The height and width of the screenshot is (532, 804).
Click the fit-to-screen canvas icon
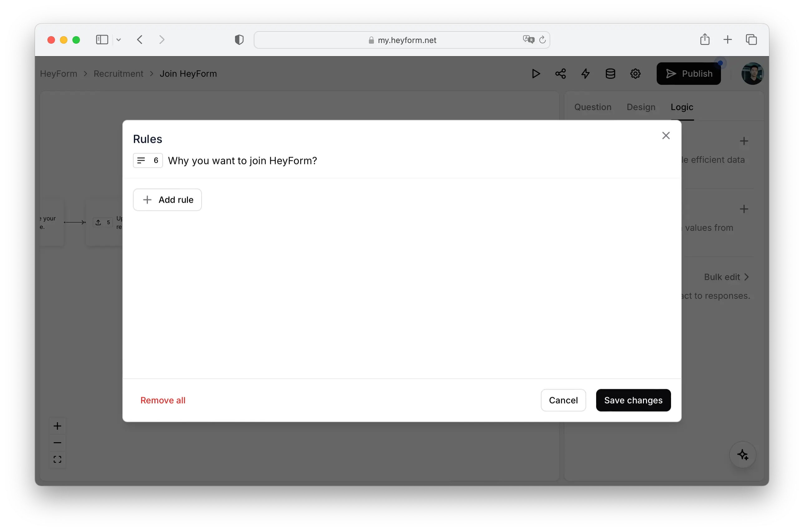click(x=57, y=459)
